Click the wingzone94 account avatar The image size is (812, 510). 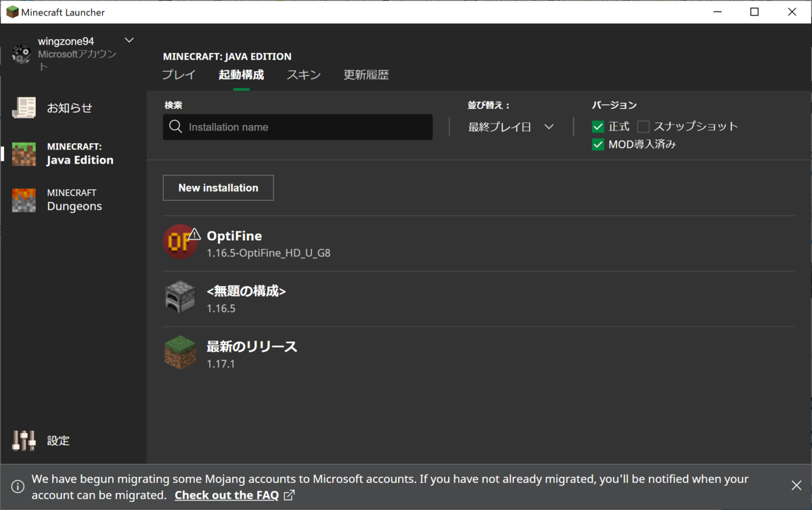22,54
